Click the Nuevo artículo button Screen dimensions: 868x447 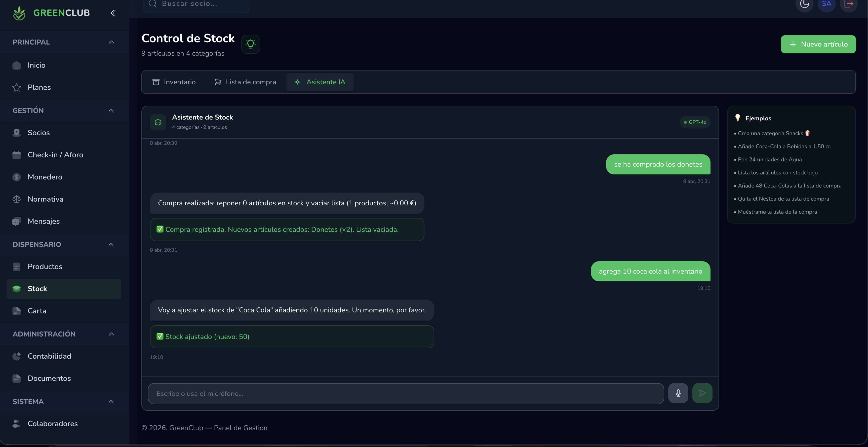pyautogui.click(x=818, y=44)
